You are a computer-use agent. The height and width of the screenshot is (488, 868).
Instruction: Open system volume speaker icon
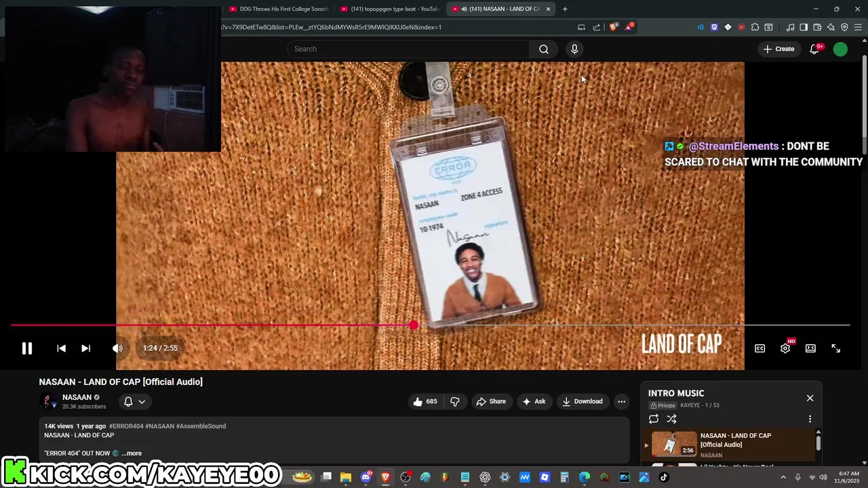[823, 477]
